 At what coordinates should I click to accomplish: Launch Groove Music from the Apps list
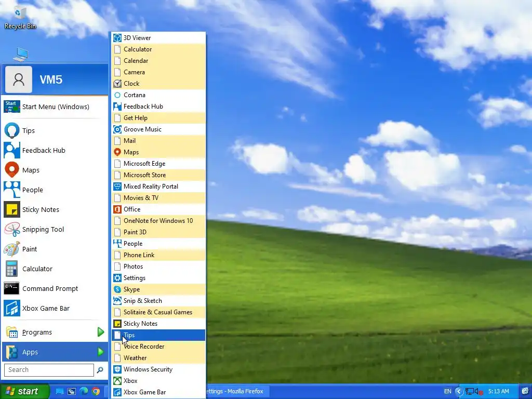click(158, 129)
